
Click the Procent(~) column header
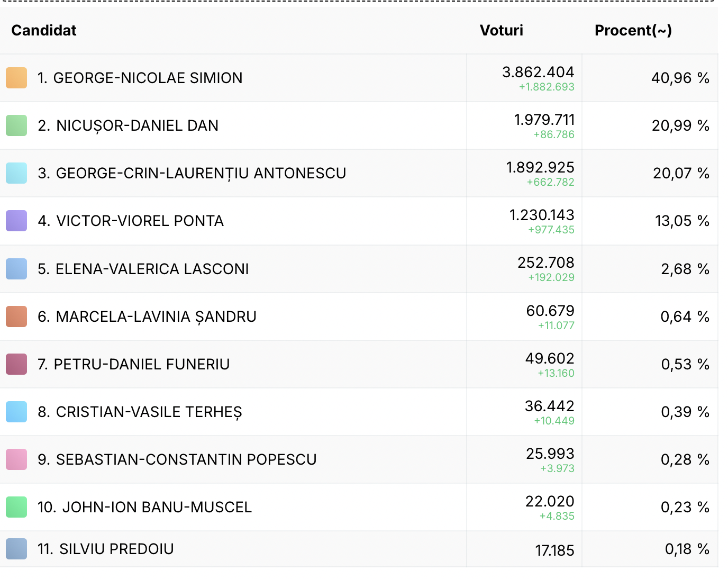tap(633, 31)
